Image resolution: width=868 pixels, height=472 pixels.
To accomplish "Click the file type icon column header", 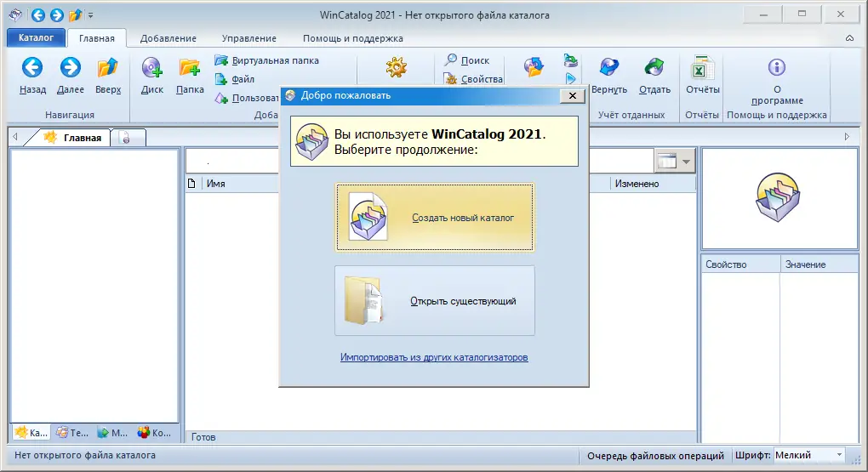I will 191,184.
